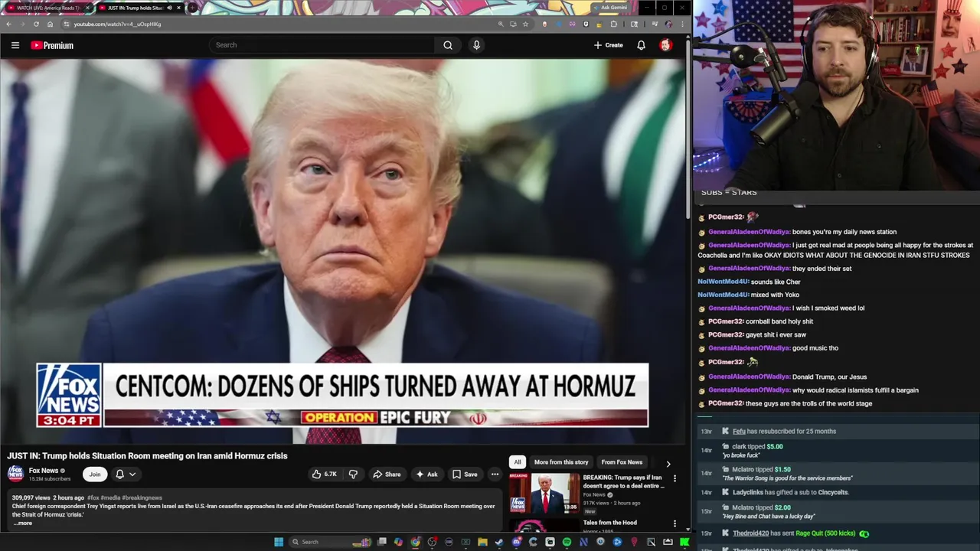Screen dimensions: 980x551
Task: Open options for Tales from the Hood video
Action: [675, 524]
